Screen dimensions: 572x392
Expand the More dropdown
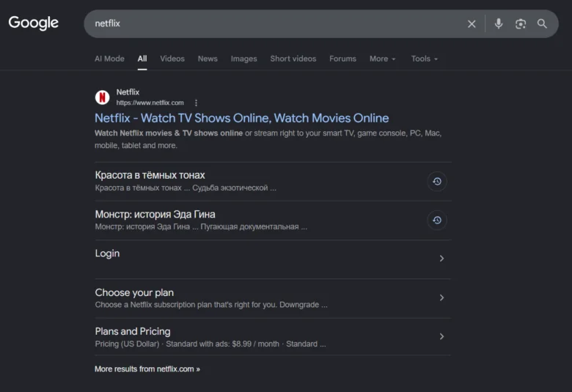click(x=382, y=59)
